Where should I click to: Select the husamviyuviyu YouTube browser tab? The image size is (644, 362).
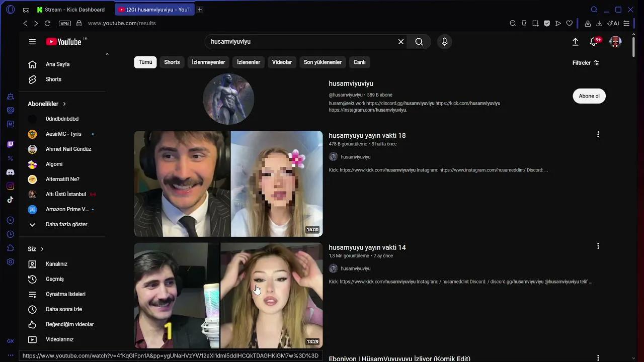click(154, 10)
